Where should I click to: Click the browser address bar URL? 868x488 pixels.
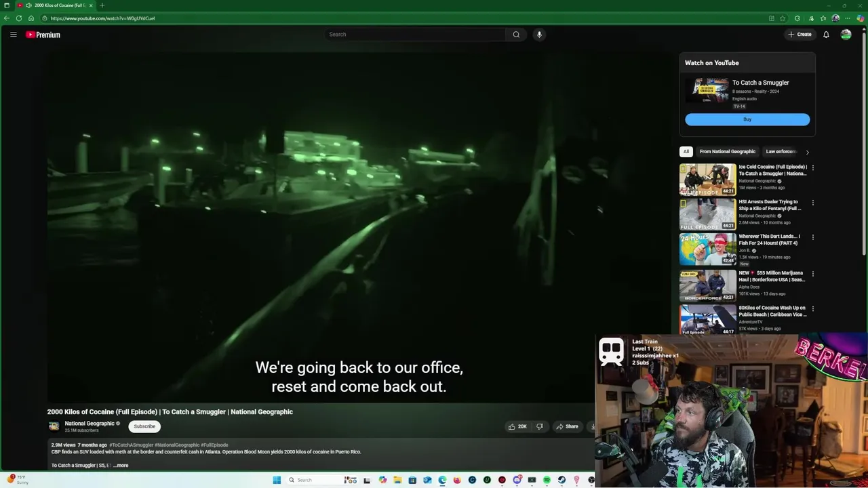click(102, 18)
